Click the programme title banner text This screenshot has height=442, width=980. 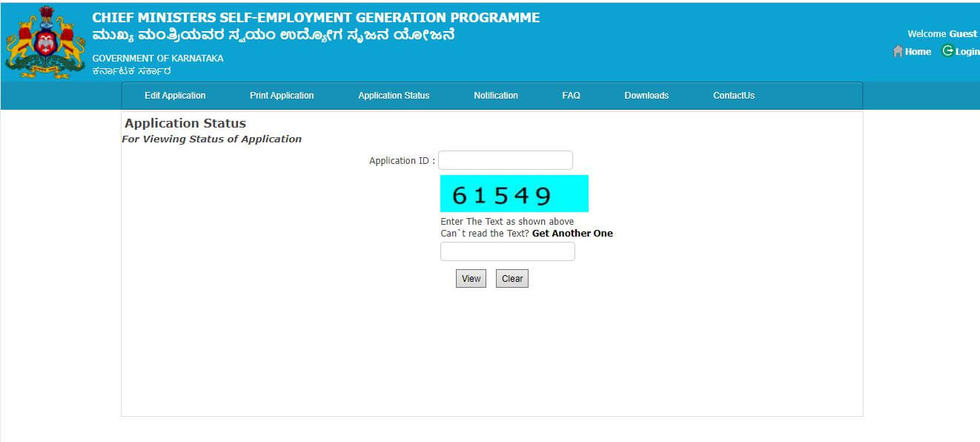pyautogui.click(x=314, y=17)
